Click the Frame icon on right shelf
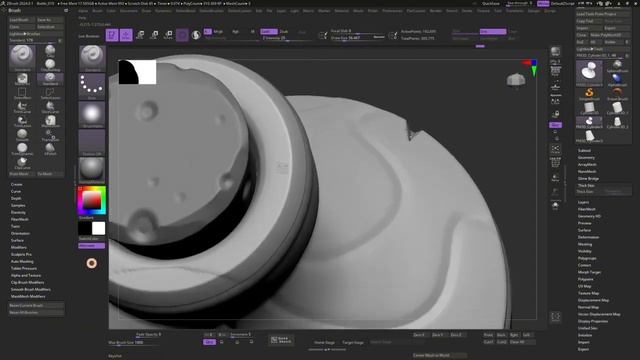Image resolution: width=640 pixels, height=360 pixels. 555,149
